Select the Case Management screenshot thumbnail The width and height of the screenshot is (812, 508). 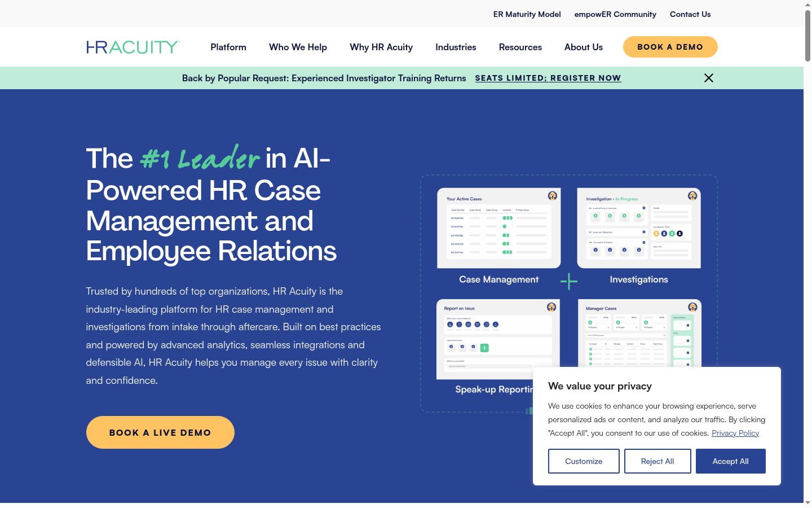click(499, 228)
